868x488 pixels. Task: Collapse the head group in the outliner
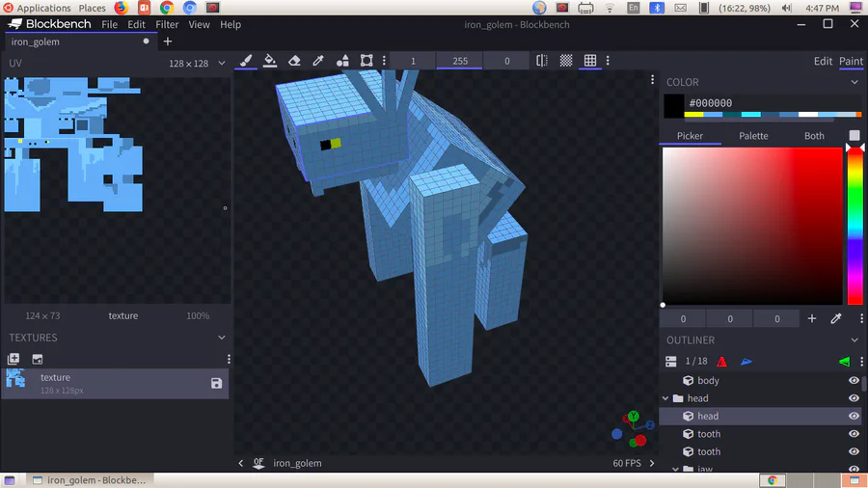(x=665, y=398)
